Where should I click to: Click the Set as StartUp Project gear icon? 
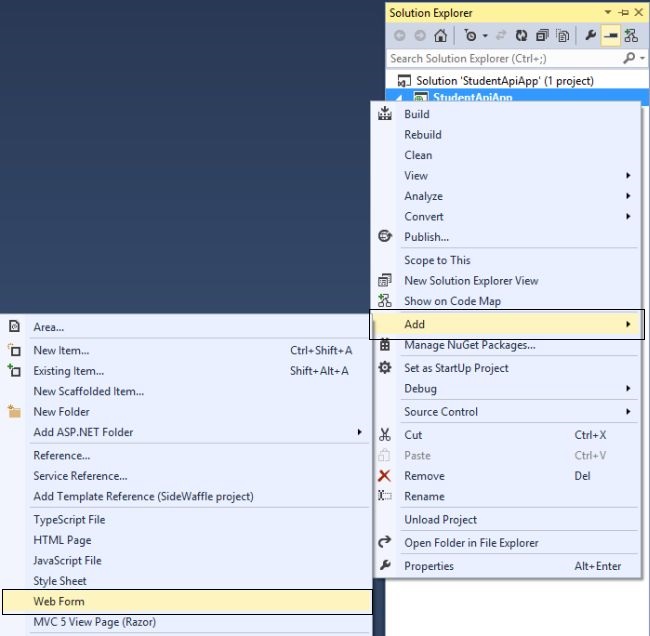click(385, 367)
